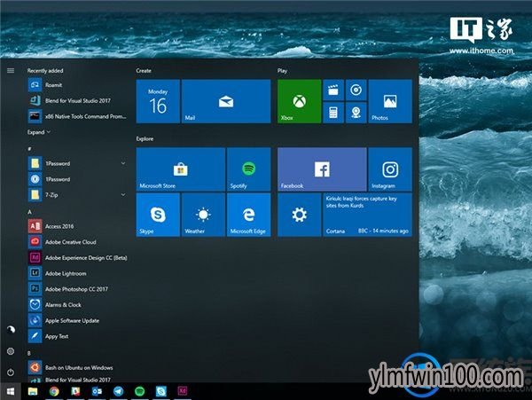Open Outlook from the taskbar

pos(97,391)
